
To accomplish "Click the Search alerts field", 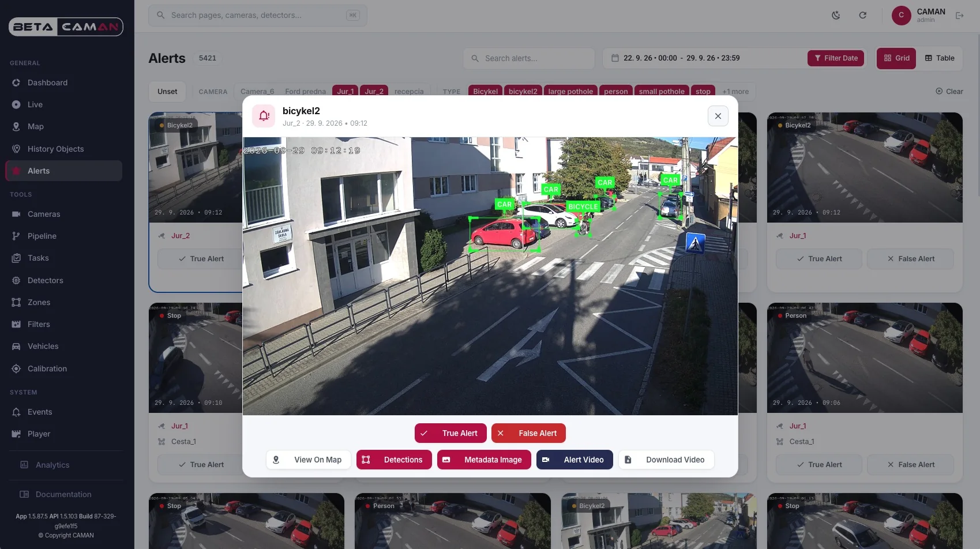I will click(x=528, y=58).
